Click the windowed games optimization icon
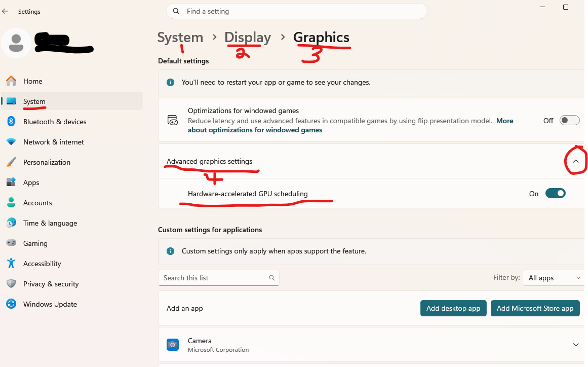This screenshot has width=588, height=367. (173, 120)
